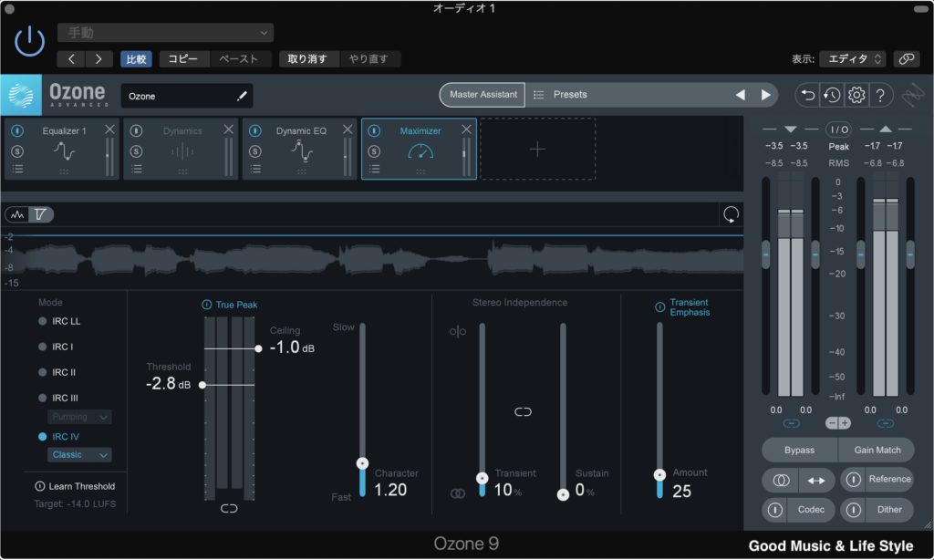This screenshot has height=560, width=934.
Task: Toggle Equalizer 1 module power
Action: [x=17, y=130]
